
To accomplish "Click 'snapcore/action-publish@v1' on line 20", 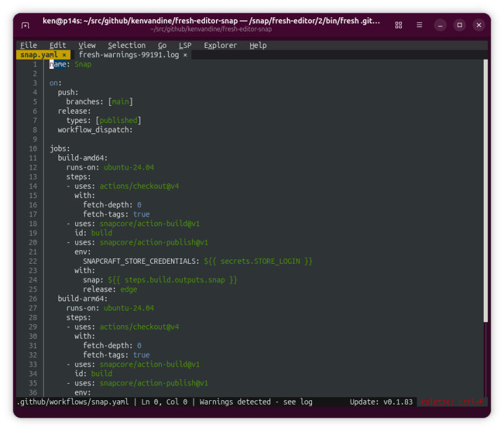I will pos(154,242).
